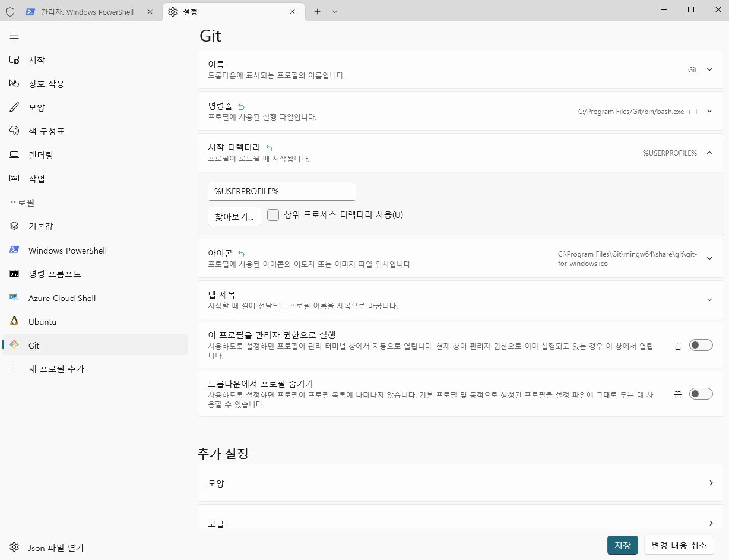This screenshot has height=560, width=729.
Task: Click the 추가 설정 section heading
Action: pos(223,454)
